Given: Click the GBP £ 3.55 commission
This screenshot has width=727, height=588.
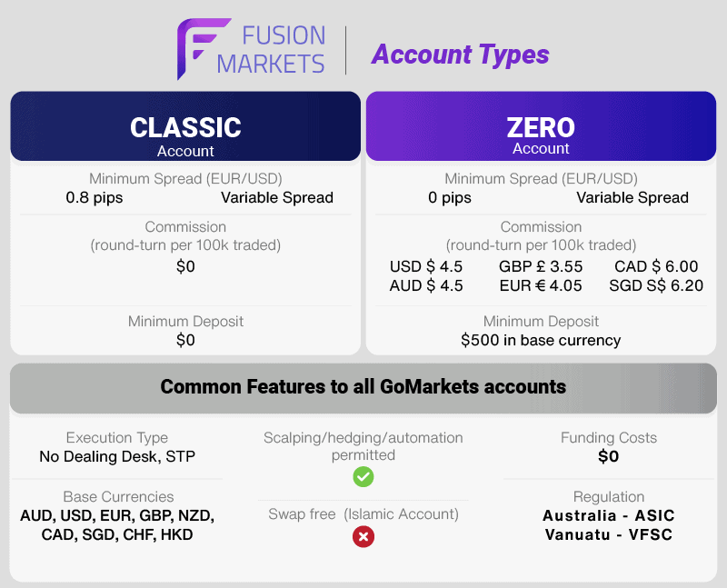Looking at the screenshot, I should (541, 266).
